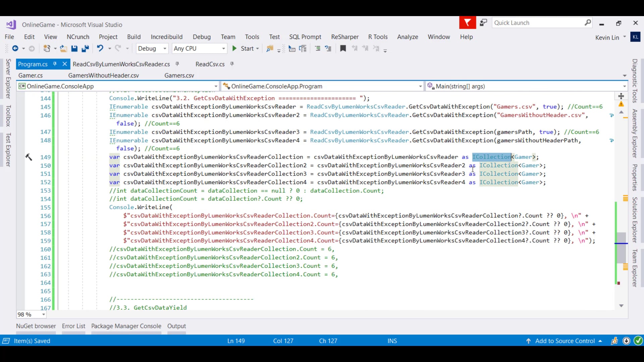Click the Start debugging button
The width and height of the screenshot is (644, 362).
[244, 49]
